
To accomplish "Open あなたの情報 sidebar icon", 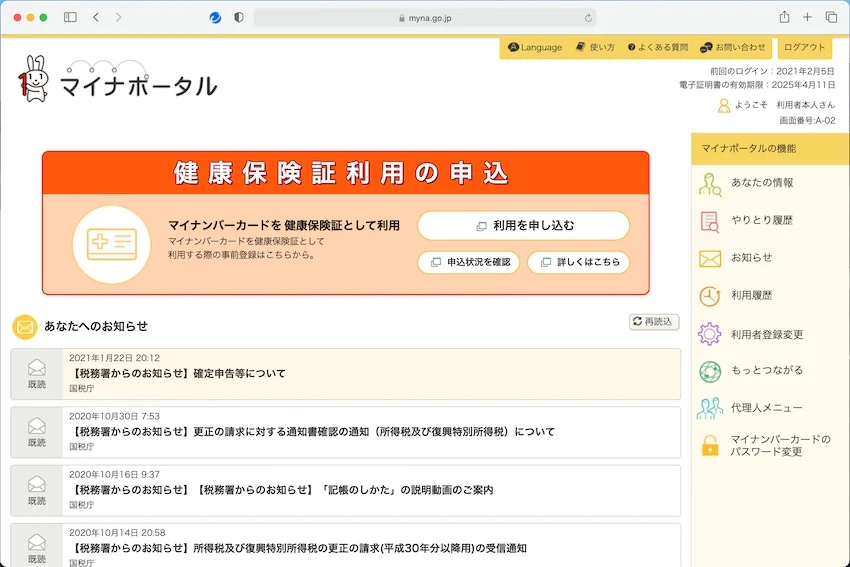I will pos(710,184).
